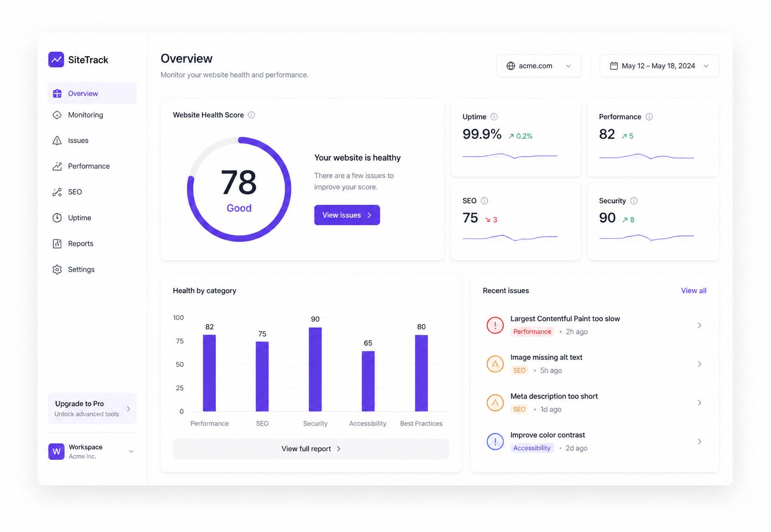The height and width of the screenshot is (532, 771).
Task: Click the Reports sidebar icon
Action: (57, 244)
